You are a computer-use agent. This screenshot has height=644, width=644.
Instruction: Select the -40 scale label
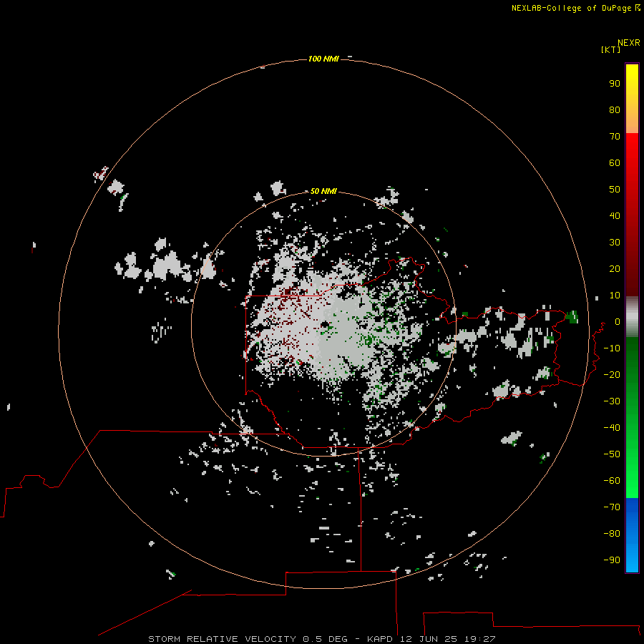(612, 428)
